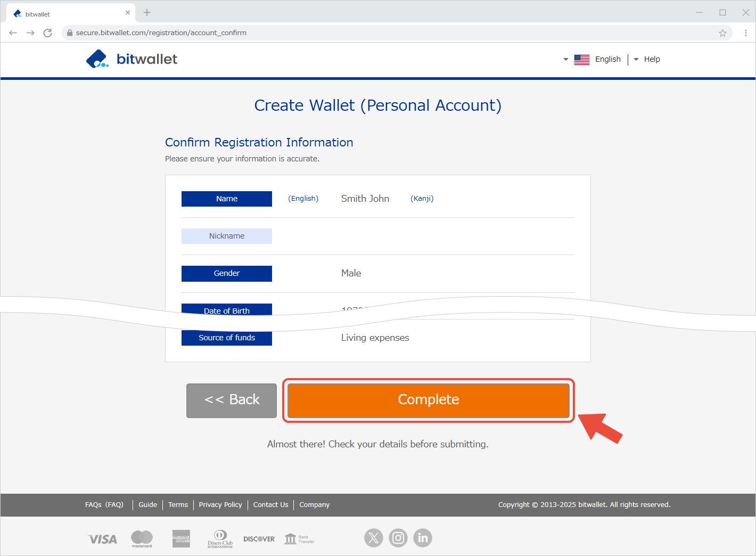Reload the page with refresh icon
Image resolution: width=756 pixels, height=556 pixels.
[x=47, y=33]
